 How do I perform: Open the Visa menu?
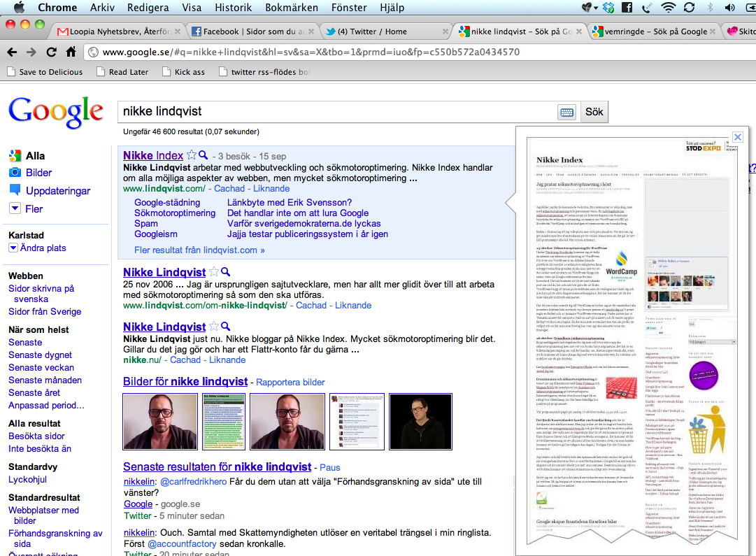pyautogui.click(x=192, y=7)
